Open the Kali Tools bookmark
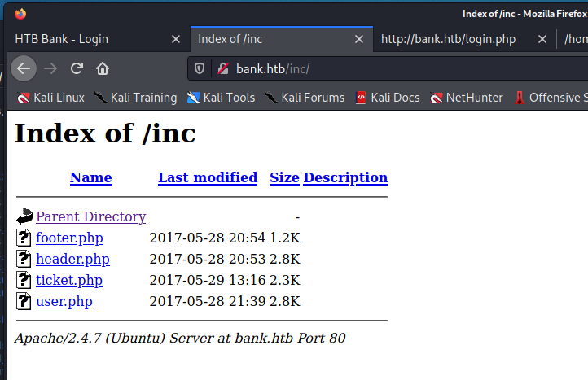 coord(221,98)
